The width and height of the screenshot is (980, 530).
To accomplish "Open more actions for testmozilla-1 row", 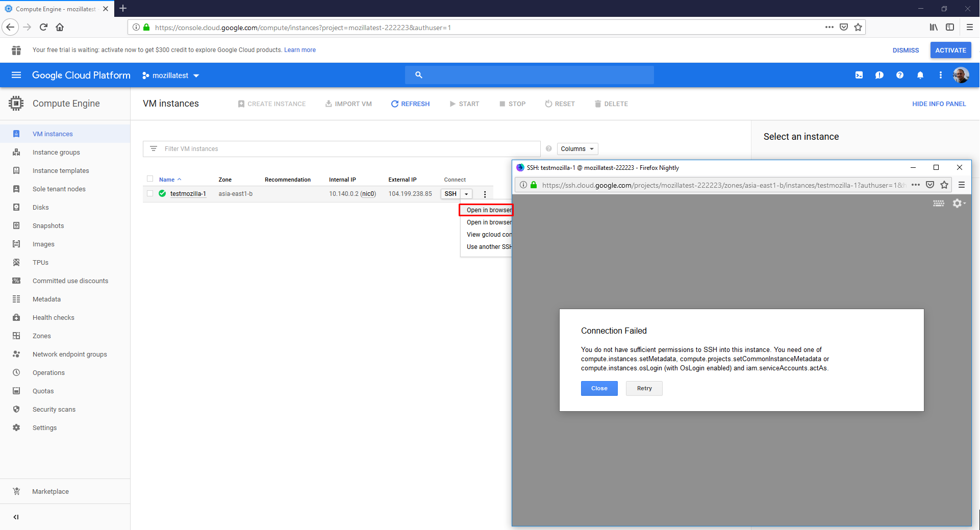I will (x=485, y=194).
